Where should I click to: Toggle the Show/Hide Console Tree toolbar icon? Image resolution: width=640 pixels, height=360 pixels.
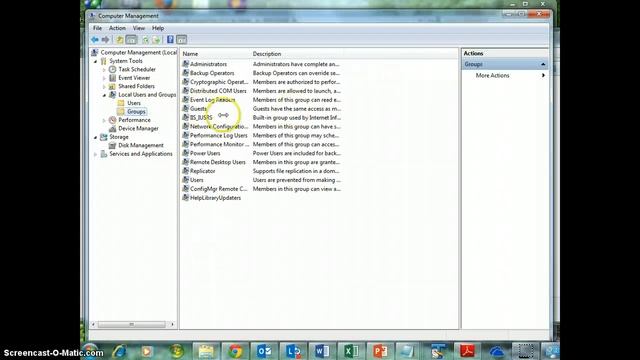pyautogui.click(x=131, y=40)
